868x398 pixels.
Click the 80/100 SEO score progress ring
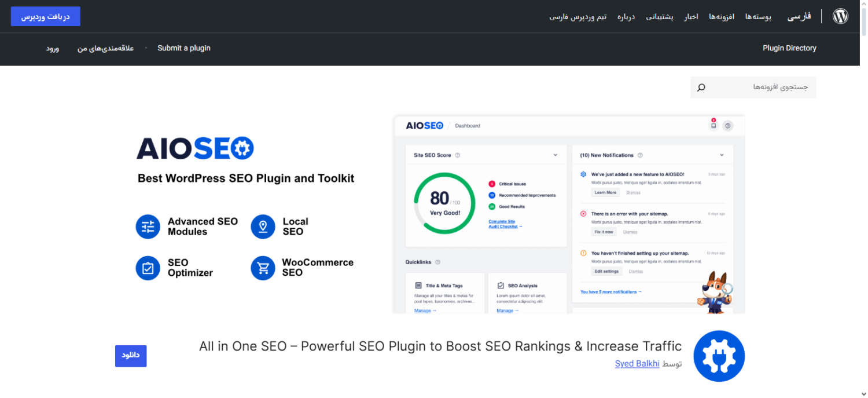coord(444,203)
